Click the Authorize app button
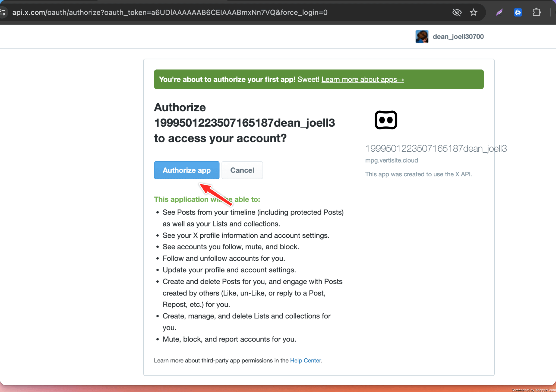 pos(187,170)
